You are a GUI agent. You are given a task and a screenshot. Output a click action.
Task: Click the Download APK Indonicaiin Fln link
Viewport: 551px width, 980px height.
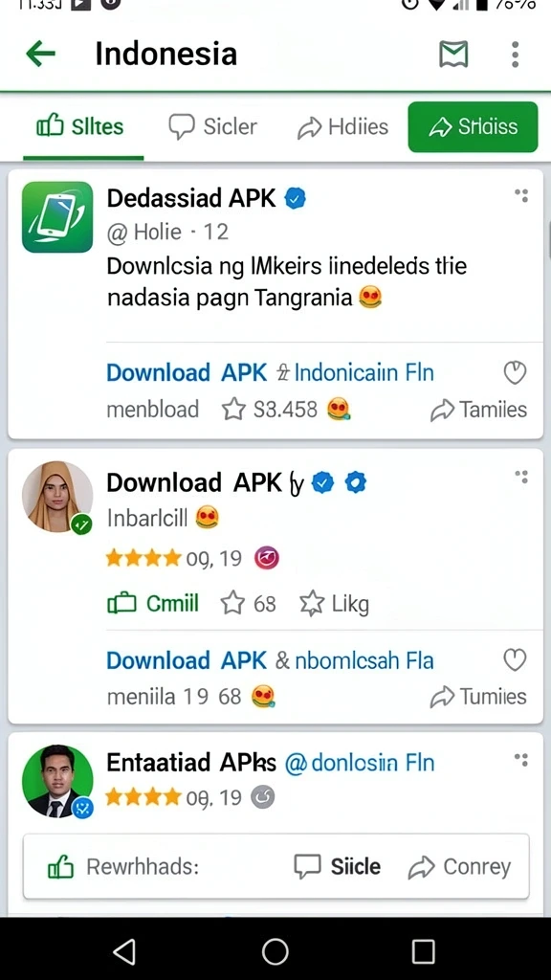click(x=270, y=373)
